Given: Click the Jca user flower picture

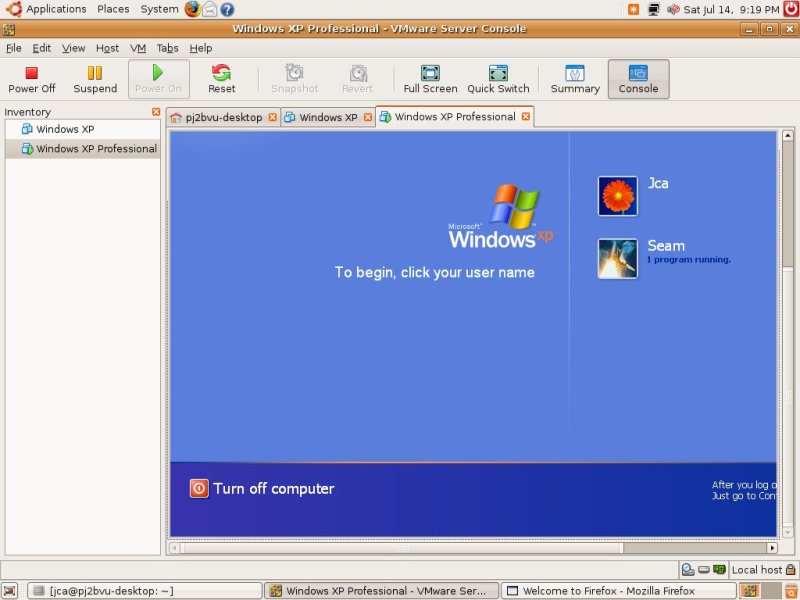Looking at the screenshot, I should (617, 196).
